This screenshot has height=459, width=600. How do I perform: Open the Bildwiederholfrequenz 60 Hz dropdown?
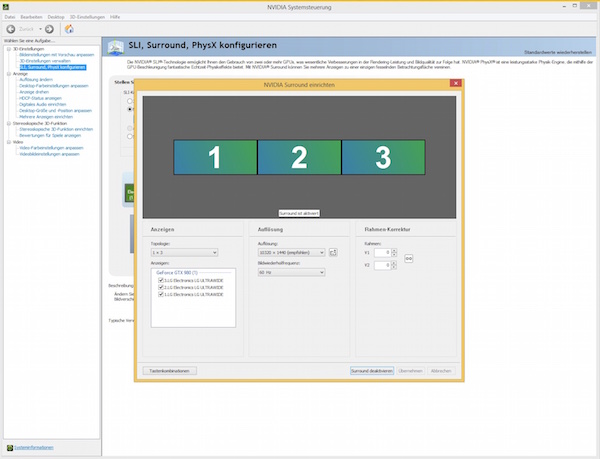point(292,272)
